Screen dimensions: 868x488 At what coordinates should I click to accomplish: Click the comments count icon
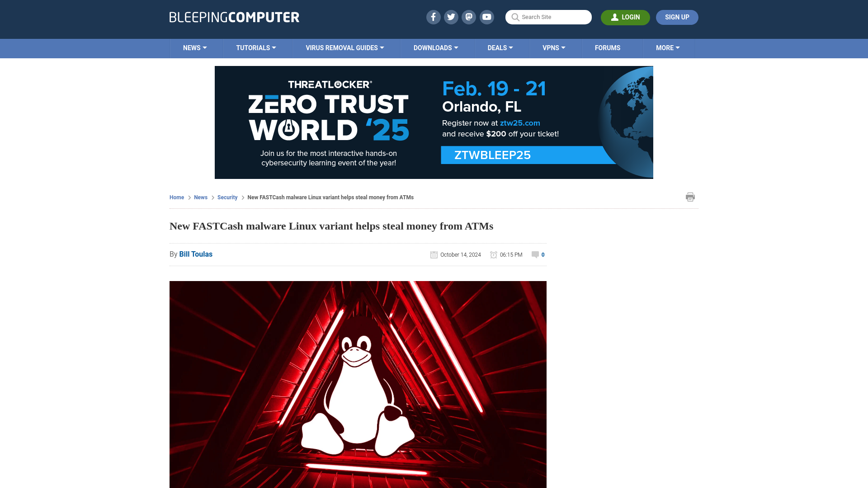click(x=535, y=254)
